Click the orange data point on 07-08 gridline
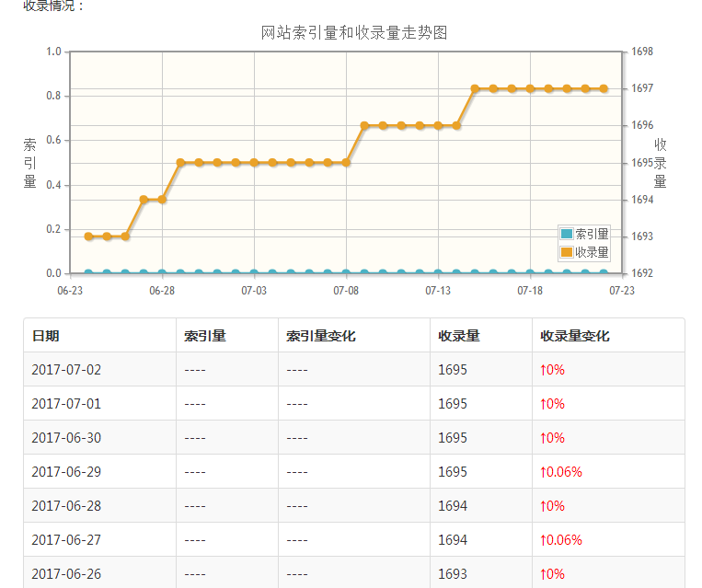The height and width of the screenshot is (588, 702). pos(346,163)
